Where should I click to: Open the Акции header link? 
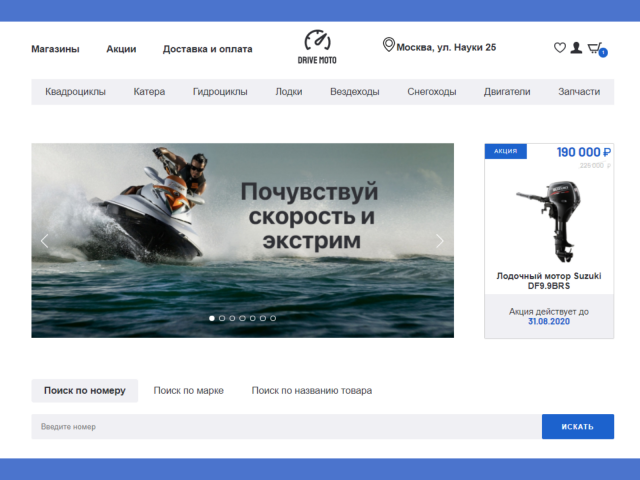tap(121, 49)
